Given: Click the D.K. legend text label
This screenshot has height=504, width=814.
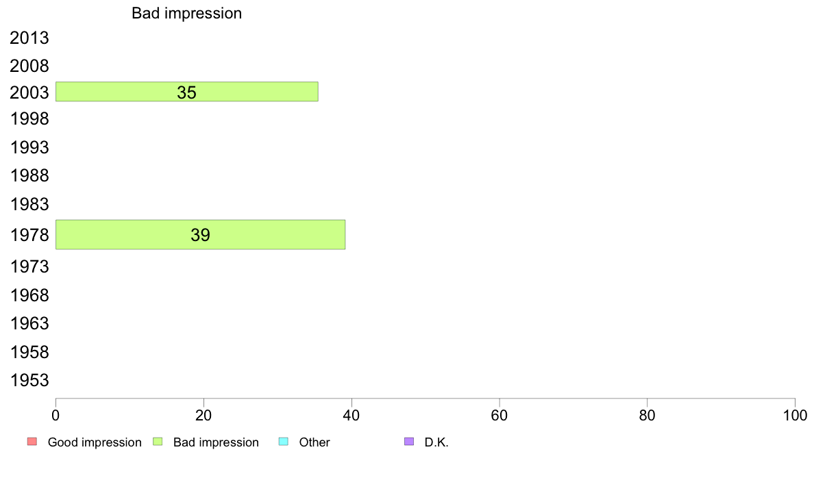Looking at the screenshot, I should pos(436,442).
